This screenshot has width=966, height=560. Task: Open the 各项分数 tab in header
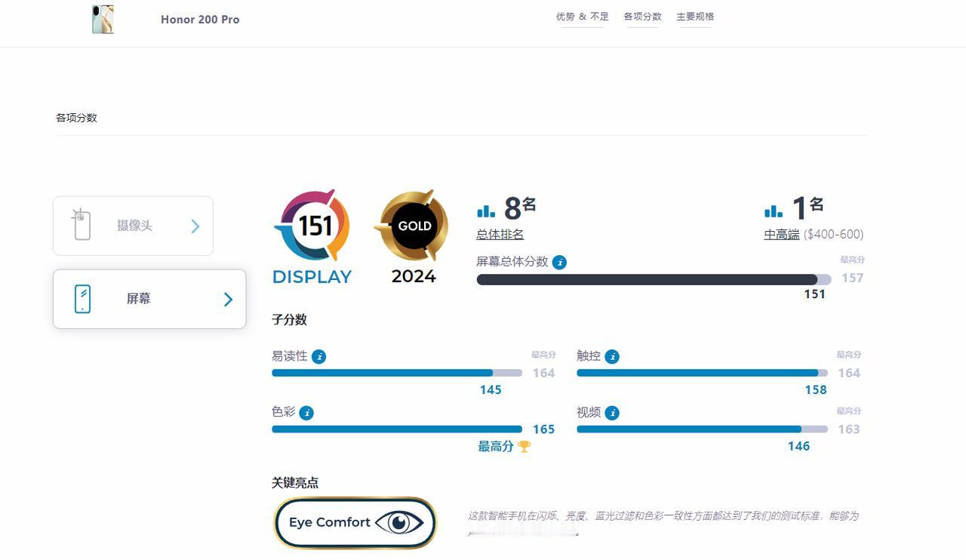[x=642, y=17]
